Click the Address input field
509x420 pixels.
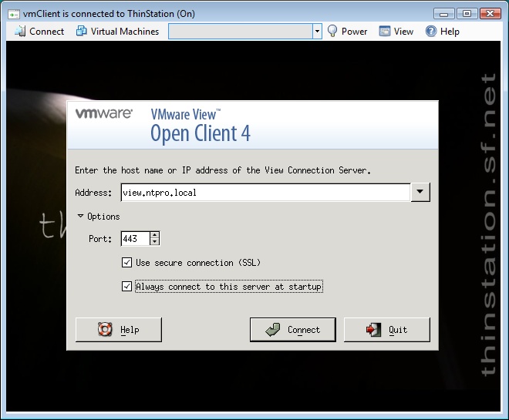coord(265,193)
